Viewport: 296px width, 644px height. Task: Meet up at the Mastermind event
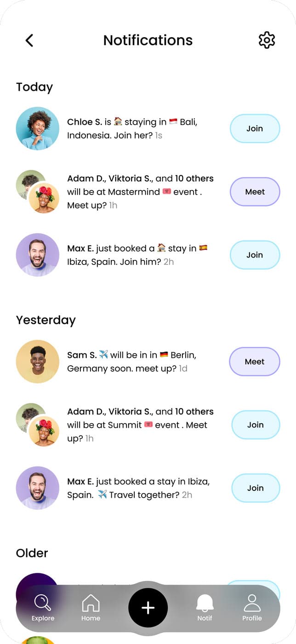point(255,192)
